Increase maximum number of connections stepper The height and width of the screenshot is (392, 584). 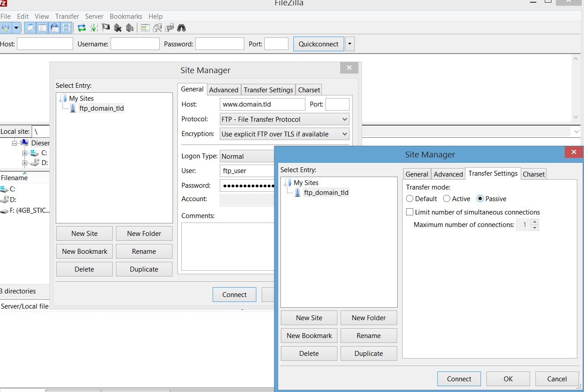pos(535,222)
